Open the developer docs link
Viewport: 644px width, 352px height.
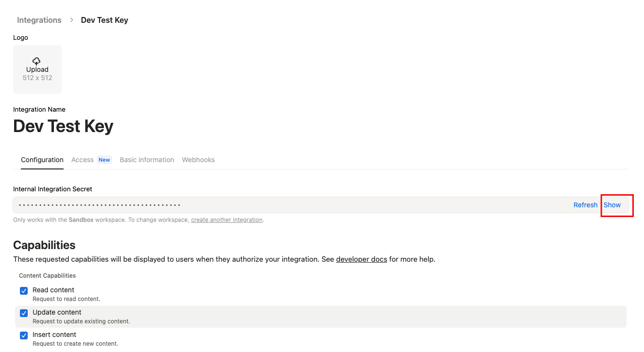(x=361, y=259)
